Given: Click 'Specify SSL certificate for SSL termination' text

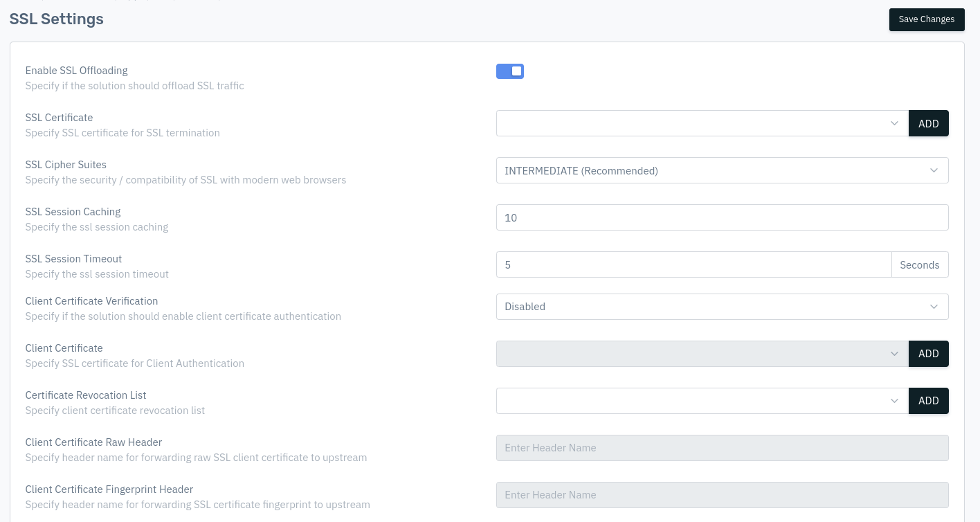Looking at the screenshot, I should 122,133.
